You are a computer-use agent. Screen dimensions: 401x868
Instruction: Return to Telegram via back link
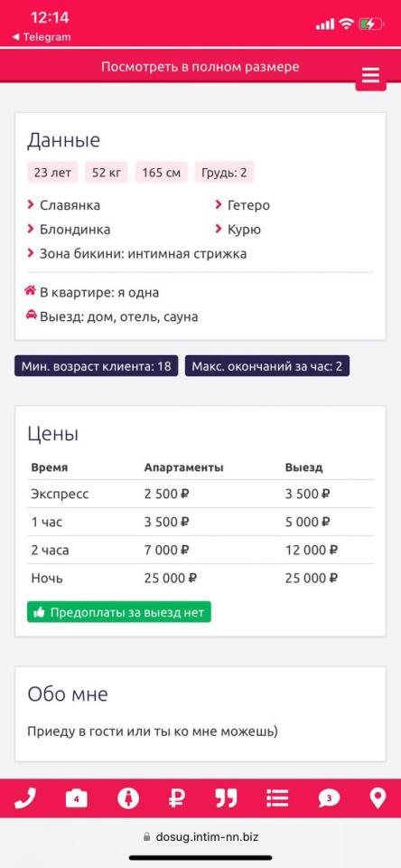41,37
